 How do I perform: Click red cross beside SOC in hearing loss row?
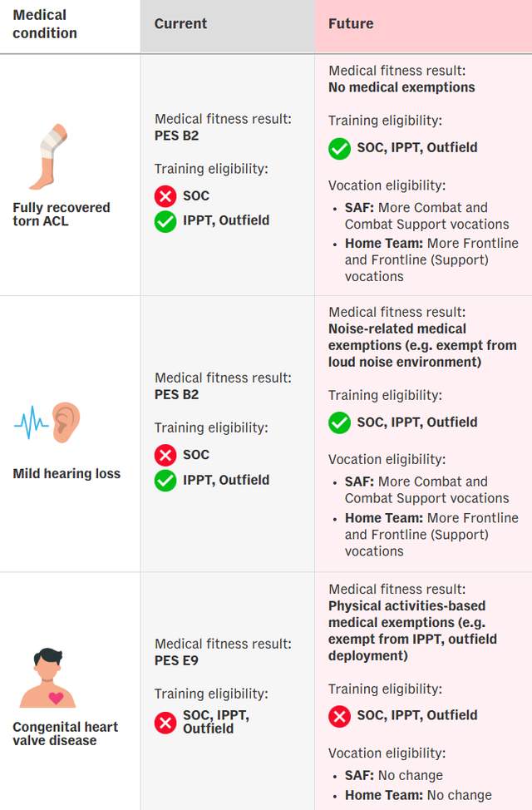coord(165,455)
